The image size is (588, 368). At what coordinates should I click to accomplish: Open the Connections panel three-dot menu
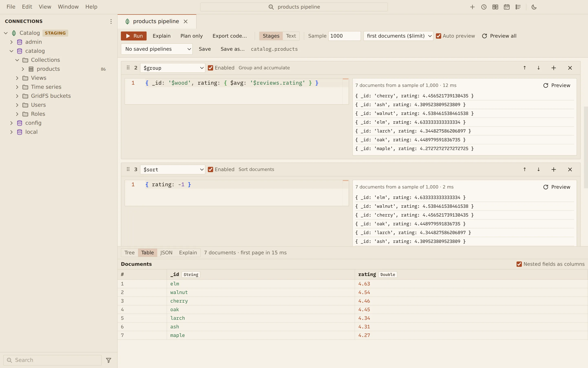[111, 21]
